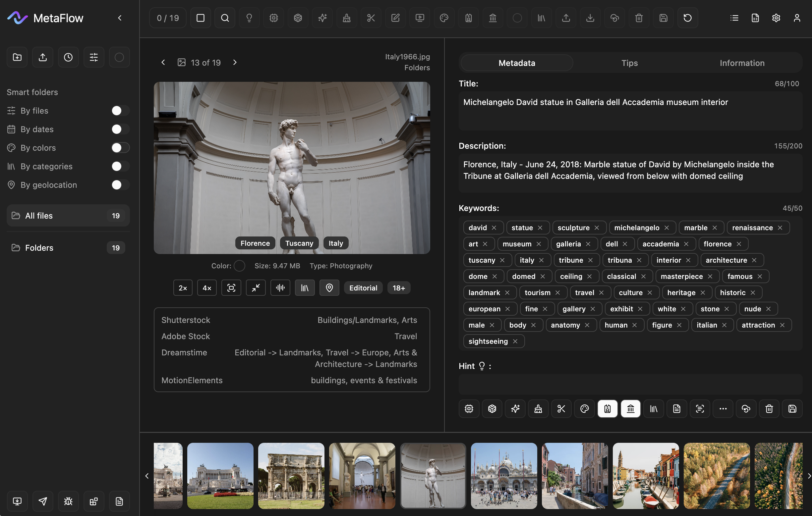Collapse the sidebar with the chevron
This screenshot has width=812, height=516.
pyautogui.click(x=120, y=18)
